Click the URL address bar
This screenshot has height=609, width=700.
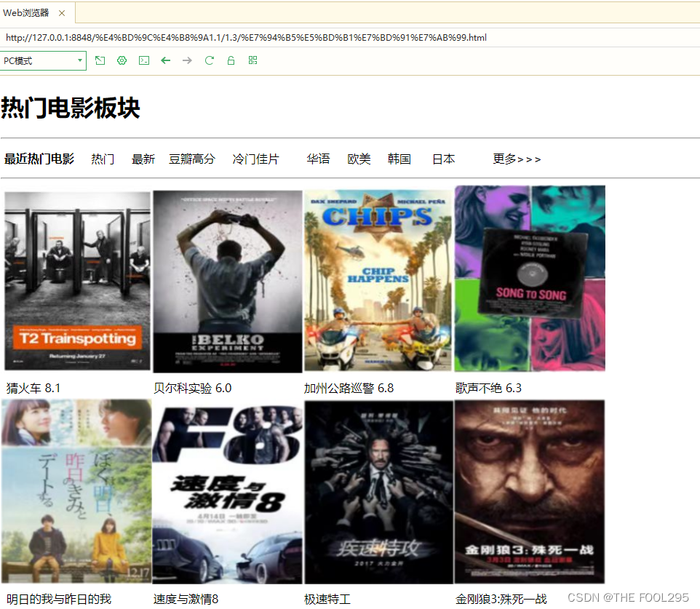[350, 38]
